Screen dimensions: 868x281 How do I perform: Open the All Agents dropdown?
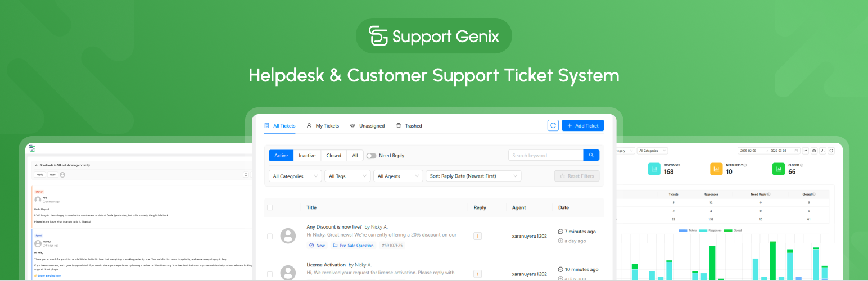pos(398,176)
